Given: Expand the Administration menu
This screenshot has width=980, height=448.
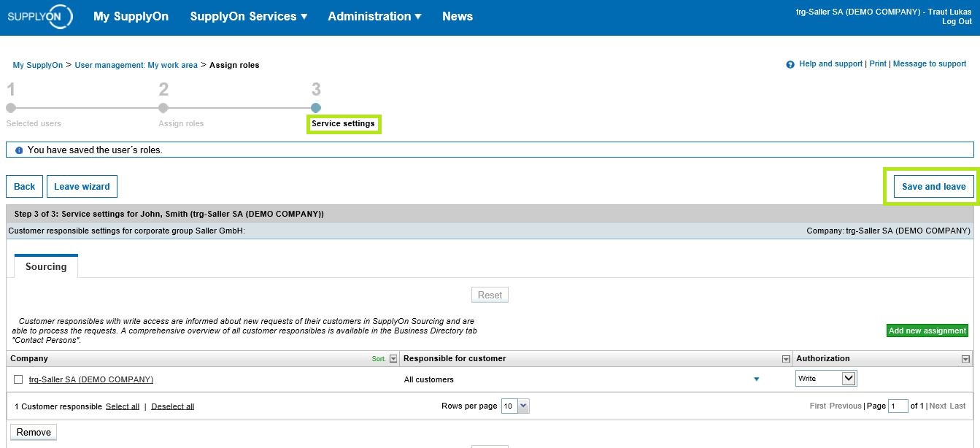Looking at the screenshot, I should tap(374, 16).
